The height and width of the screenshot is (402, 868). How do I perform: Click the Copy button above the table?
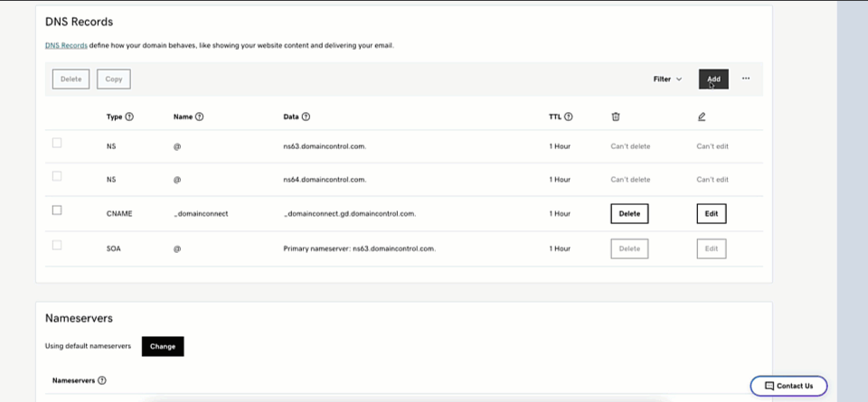click(x=114, y=79)
